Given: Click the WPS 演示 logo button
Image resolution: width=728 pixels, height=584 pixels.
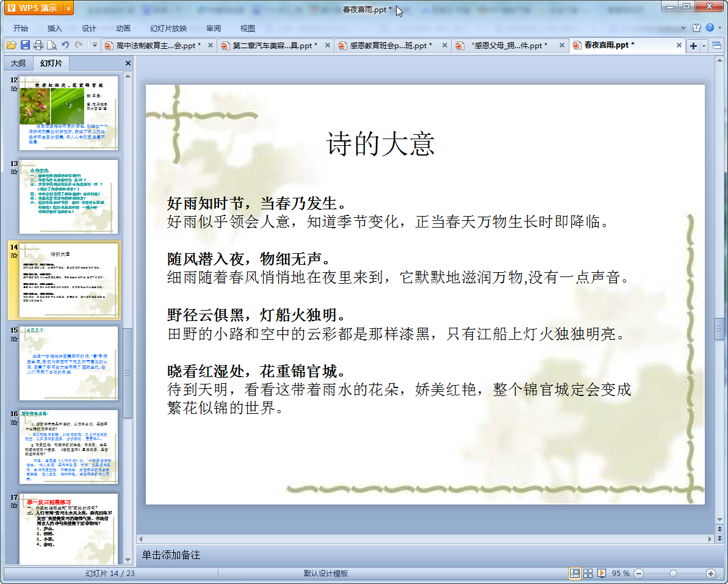Looking at the screenshot, I should click(x=35, y=9).
